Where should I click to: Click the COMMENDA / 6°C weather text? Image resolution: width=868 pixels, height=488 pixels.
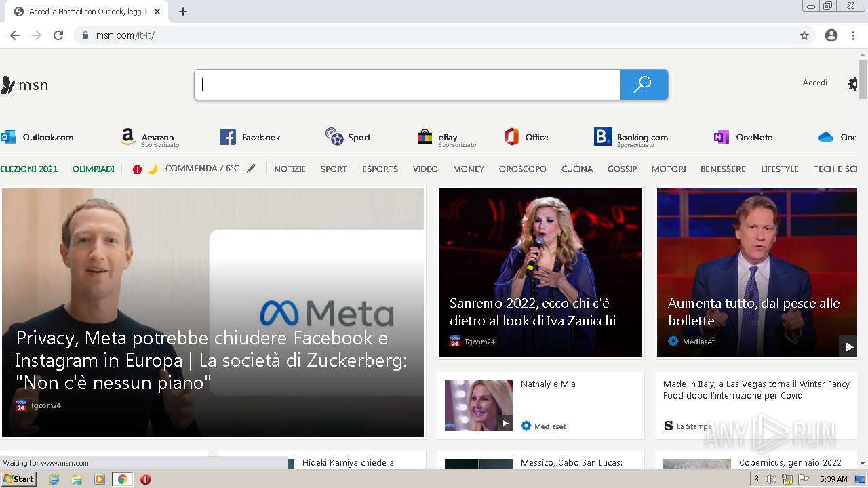point(202,169)
